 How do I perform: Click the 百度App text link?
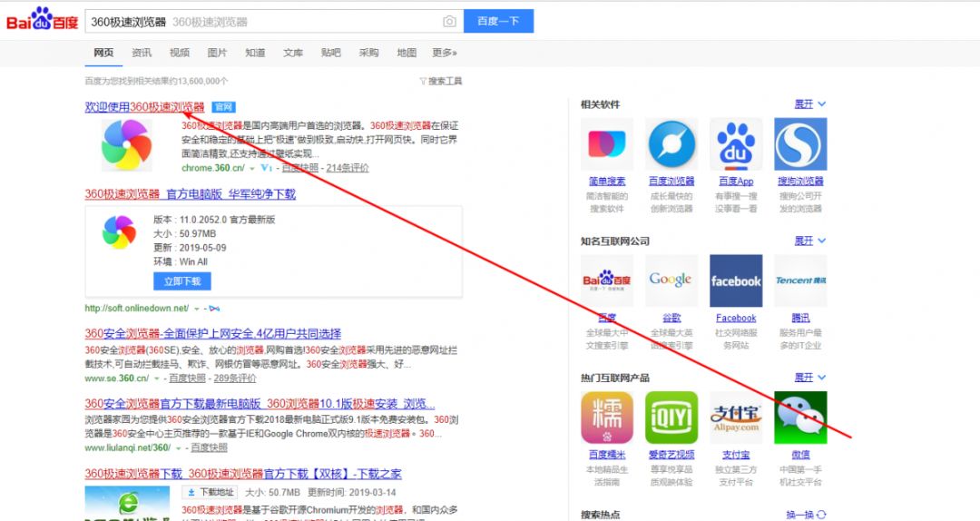[x=736, y=182]
